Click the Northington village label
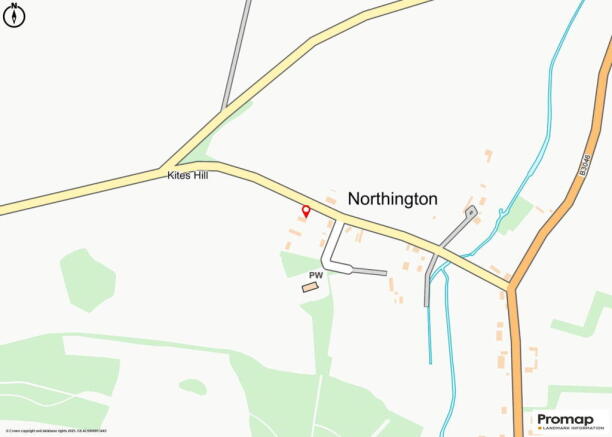 (x=392, y=199)
